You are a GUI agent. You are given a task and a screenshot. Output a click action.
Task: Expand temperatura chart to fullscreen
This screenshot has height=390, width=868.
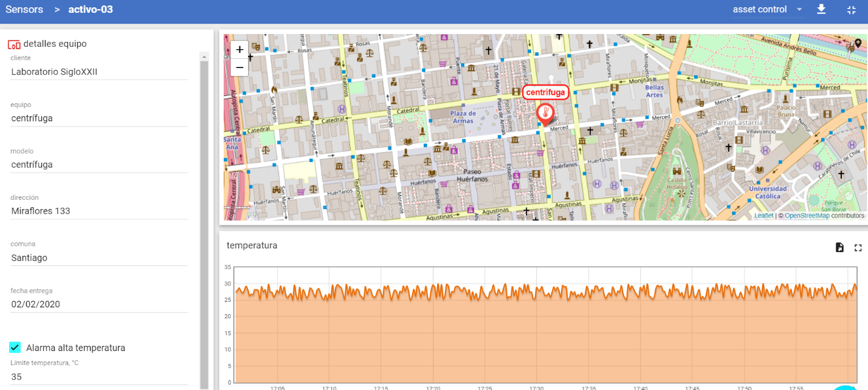point(858,247)
